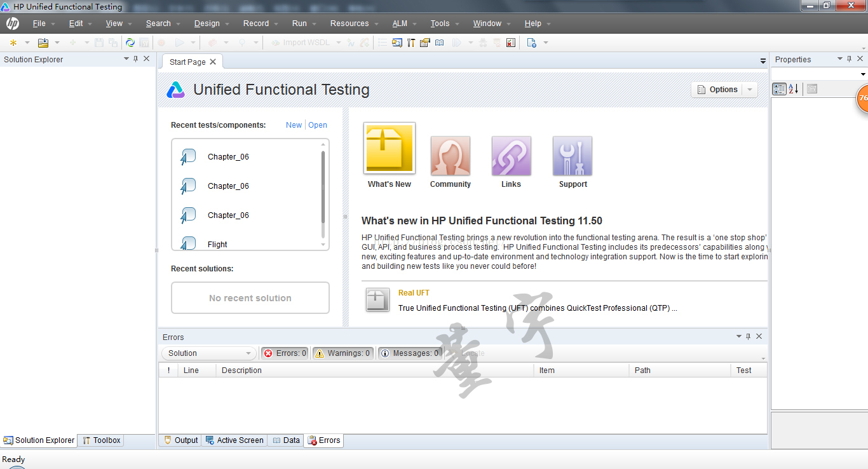Expand the Open folder dropdown arrow
The width and height of the screenshot is (868, 469).
(57, 43)
